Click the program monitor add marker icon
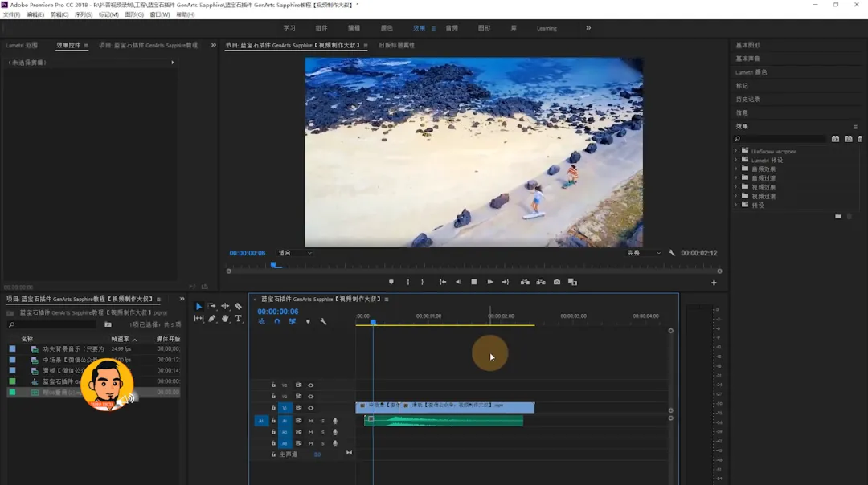This screenshot has height=485, width=868. click(391, 282)
